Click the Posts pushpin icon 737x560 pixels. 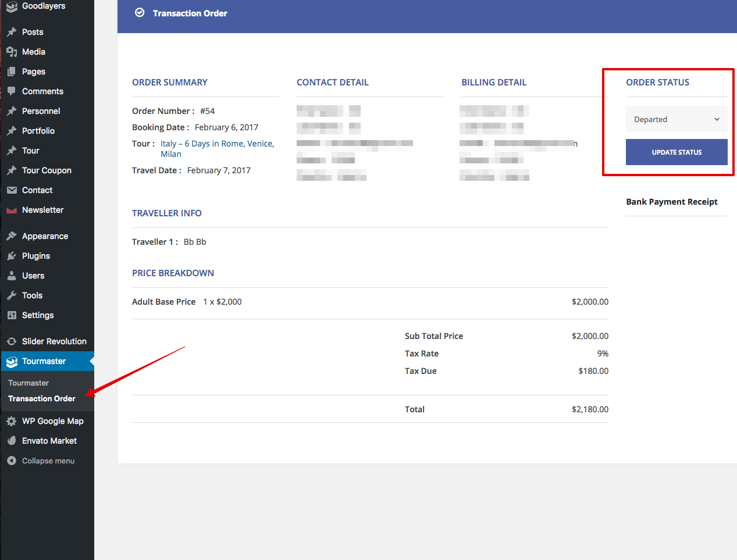[12, 32]
